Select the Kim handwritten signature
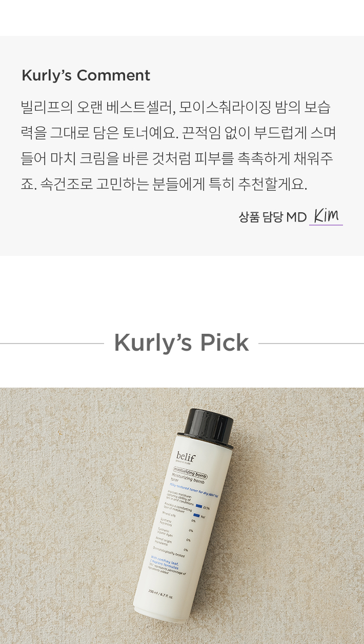364x644 pixels. 327,215
